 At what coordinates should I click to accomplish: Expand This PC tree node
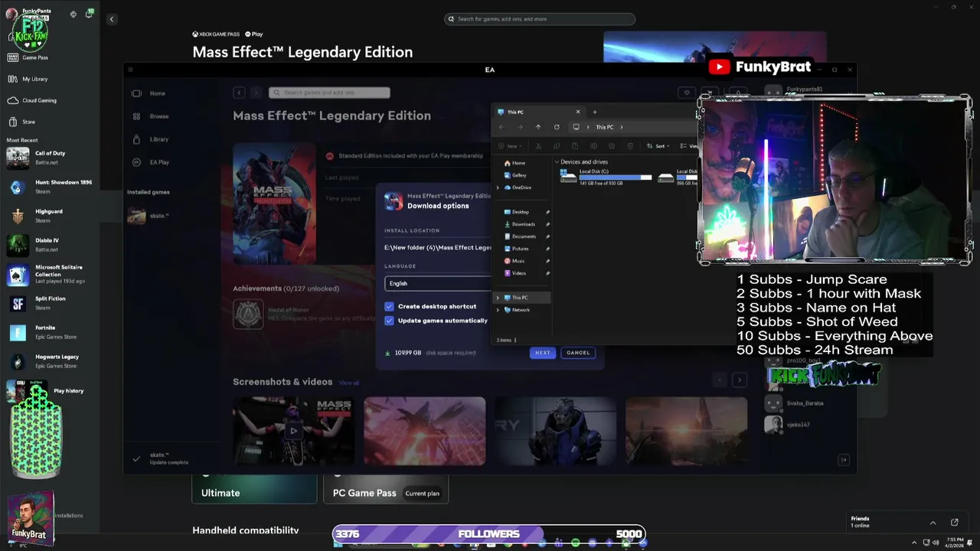coord(498,298)
